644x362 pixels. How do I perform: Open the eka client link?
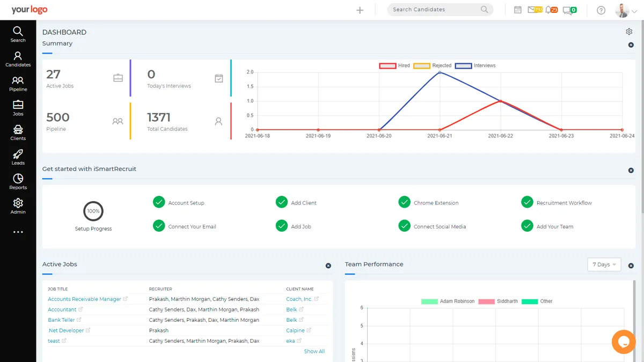click(x=290, y=341)
